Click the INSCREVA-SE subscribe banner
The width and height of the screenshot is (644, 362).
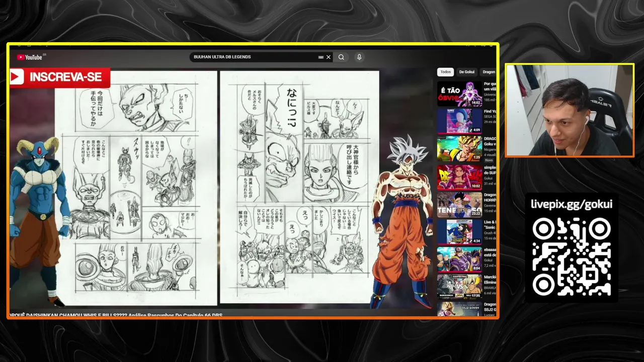tap(60, 77)
